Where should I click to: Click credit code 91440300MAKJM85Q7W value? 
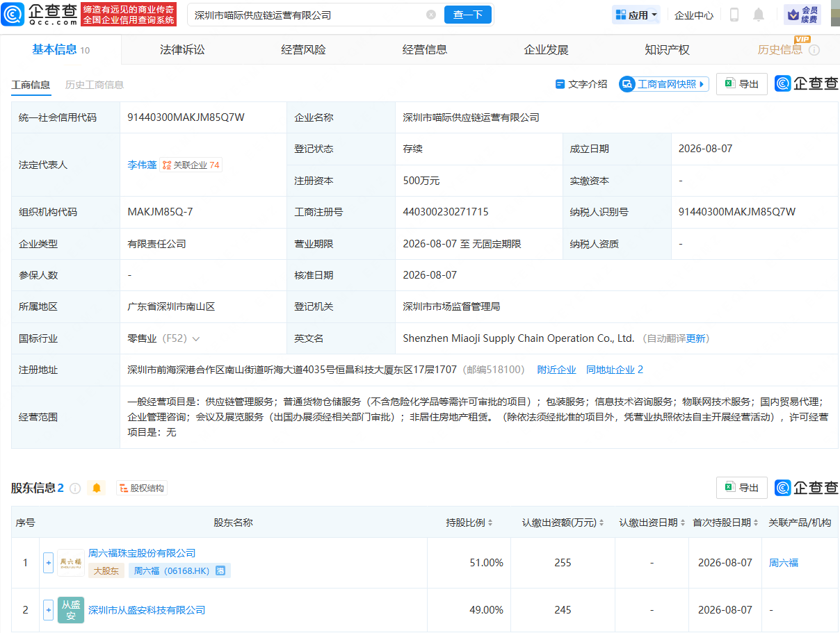coord(186,117)
